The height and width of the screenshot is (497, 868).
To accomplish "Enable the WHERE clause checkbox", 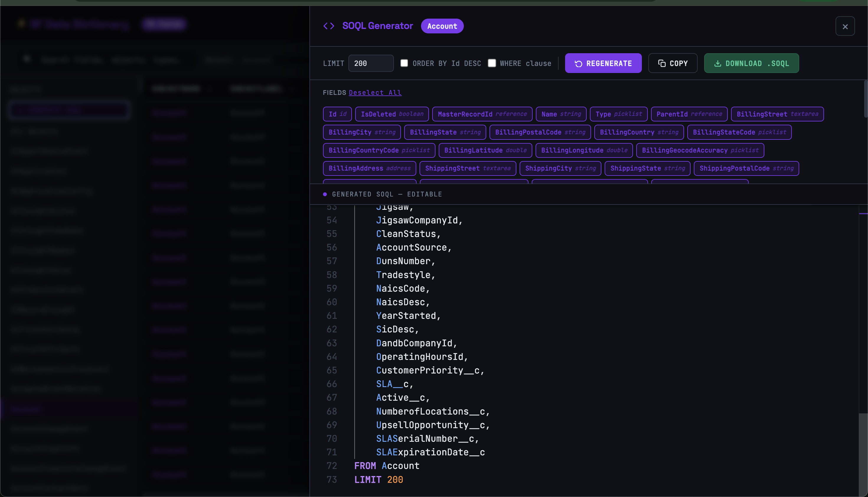I will click(x=492, y=63).
